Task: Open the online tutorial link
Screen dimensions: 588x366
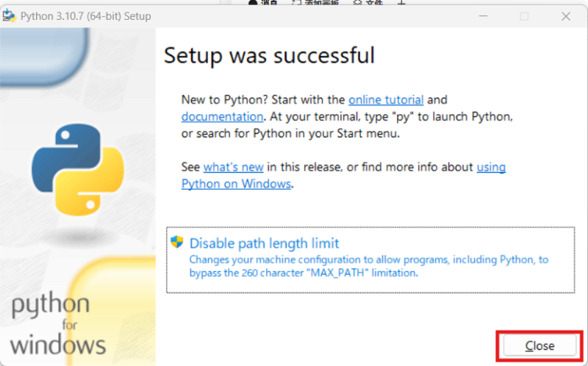Action: (386, 100)
